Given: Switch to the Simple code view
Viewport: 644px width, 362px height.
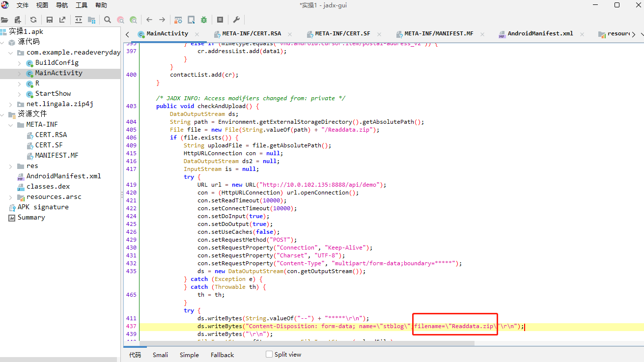Looking at the screenshot, I should [x=189, y=355].
